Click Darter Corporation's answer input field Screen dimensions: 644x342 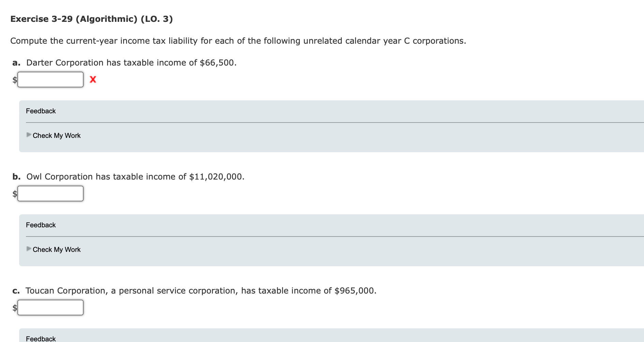pos(50,80)
